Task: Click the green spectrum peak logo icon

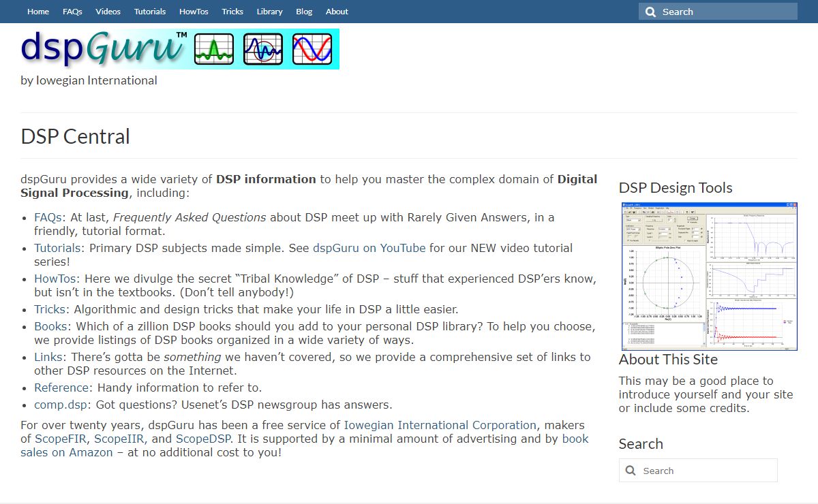Action: click(x=214, y=49)
